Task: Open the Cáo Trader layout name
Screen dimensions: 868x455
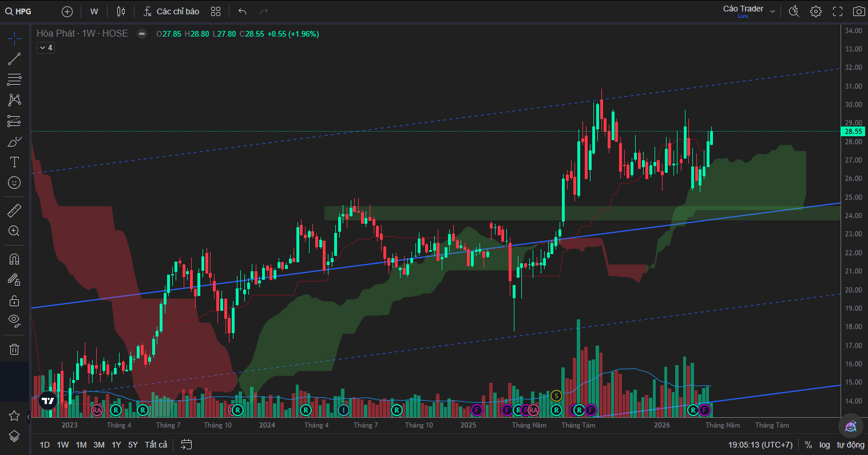Action: coord(743,9)
